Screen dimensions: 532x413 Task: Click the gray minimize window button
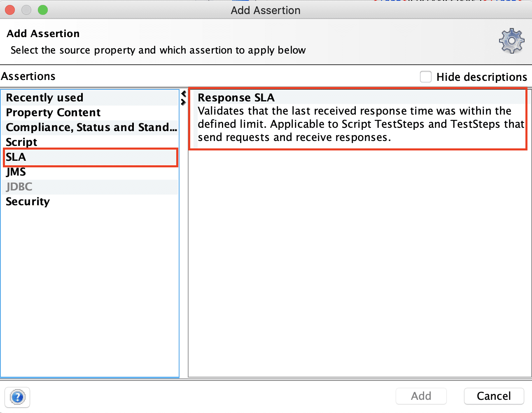coord(26,10)
